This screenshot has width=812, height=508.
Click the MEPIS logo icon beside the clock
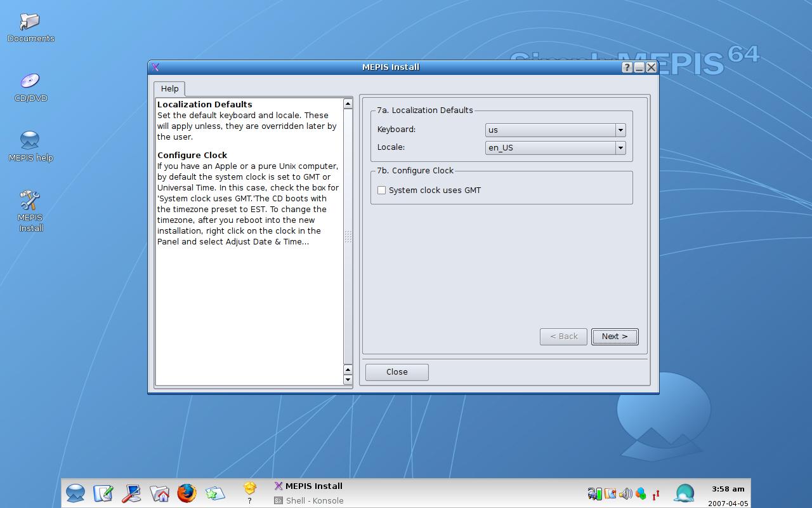[x=684, y=493]
